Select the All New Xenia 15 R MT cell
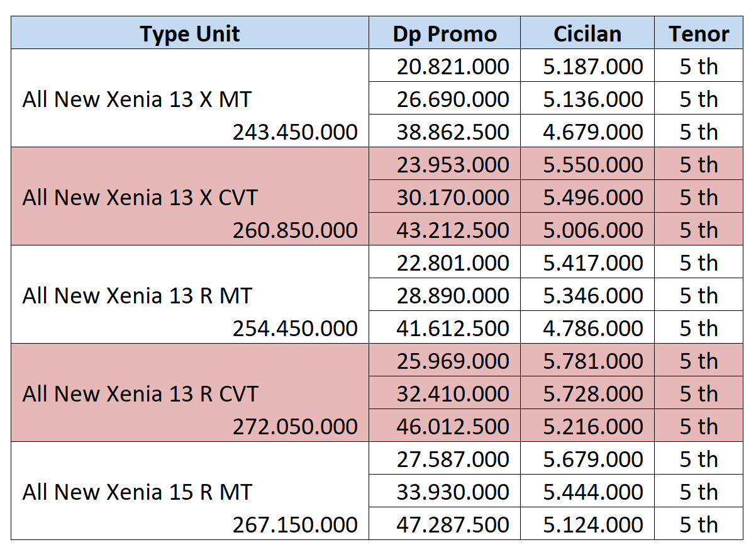Image resolution: width=756 pixels, height=552 pixels. pyautogui.click(x=137, y=492)
